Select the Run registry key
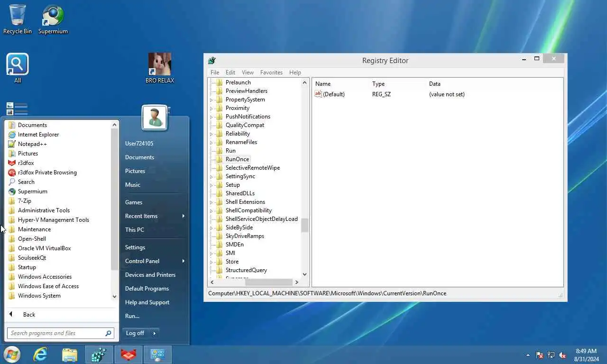607x364 pixels. point(230,151)
